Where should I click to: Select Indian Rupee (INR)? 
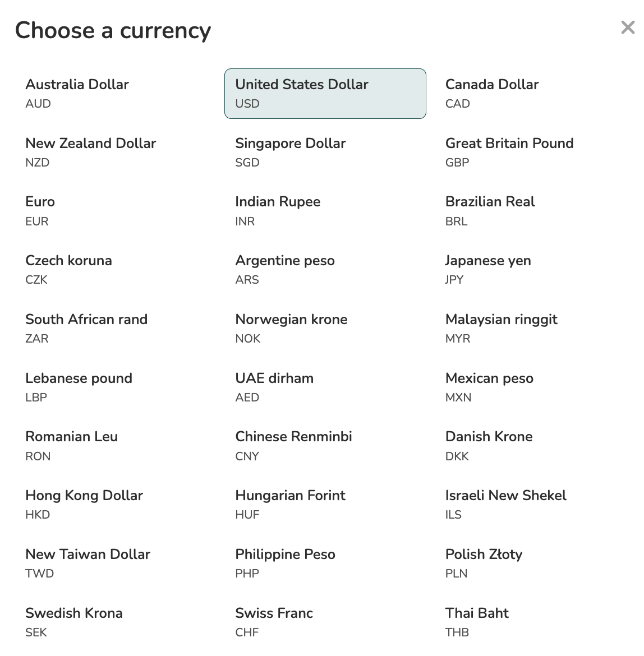pyautogui.click(x=278, y=211)
